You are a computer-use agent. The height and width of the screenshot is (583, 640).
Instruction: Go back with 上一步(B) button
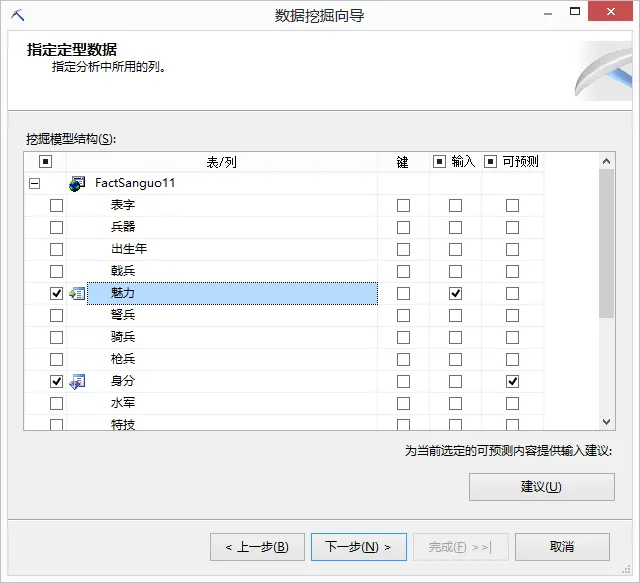point(257,547)
